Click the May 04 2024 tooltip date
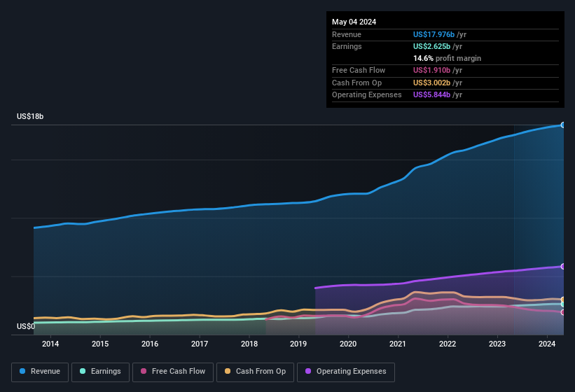Viewport: 575px width, 392px height. point(354,22)
